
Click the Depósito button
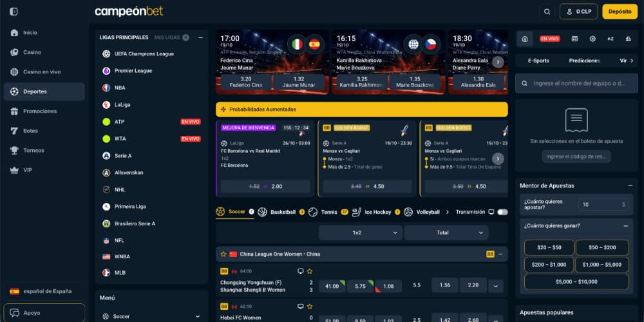pyautogui.click(x=620, y=12)
